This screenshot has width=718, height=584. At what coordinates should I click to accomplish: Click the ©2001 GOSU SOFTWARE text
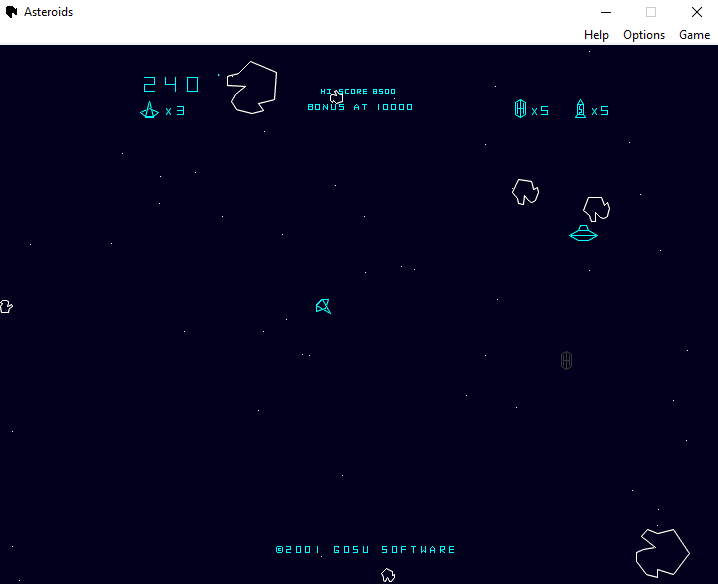tap(365, 549)
